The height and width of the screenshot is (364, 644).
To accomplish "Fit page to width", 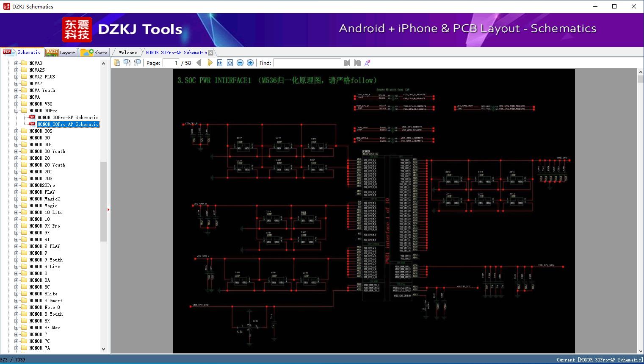I will [x=220, y=63].
